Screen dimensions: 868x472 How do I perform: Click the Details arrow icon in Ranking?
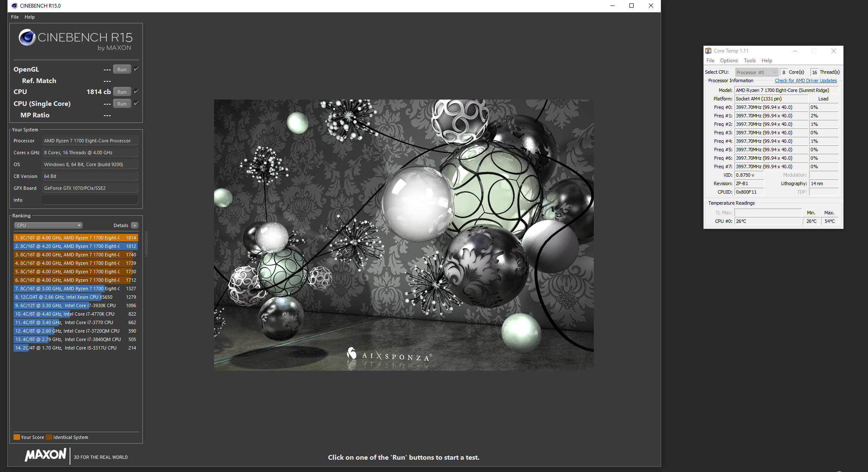tap(135, 225)
